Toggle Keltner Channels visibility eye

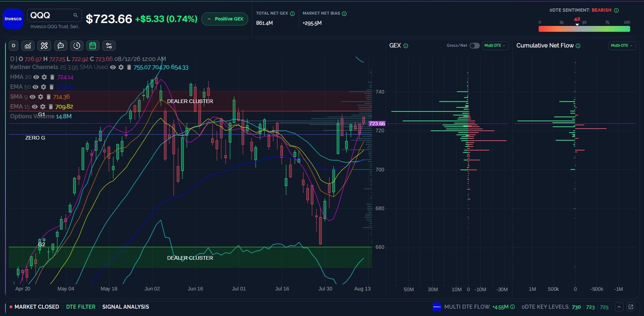[113, 67]
